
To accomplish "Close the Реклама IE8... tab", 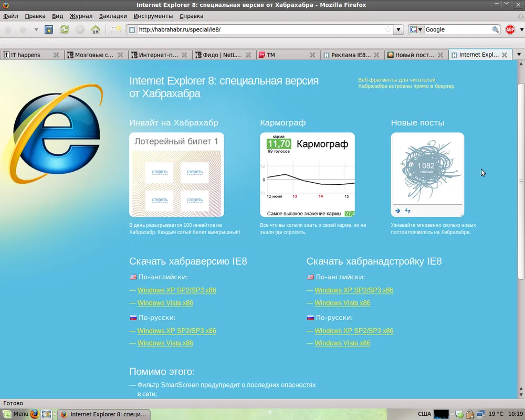I will [376, 55].
